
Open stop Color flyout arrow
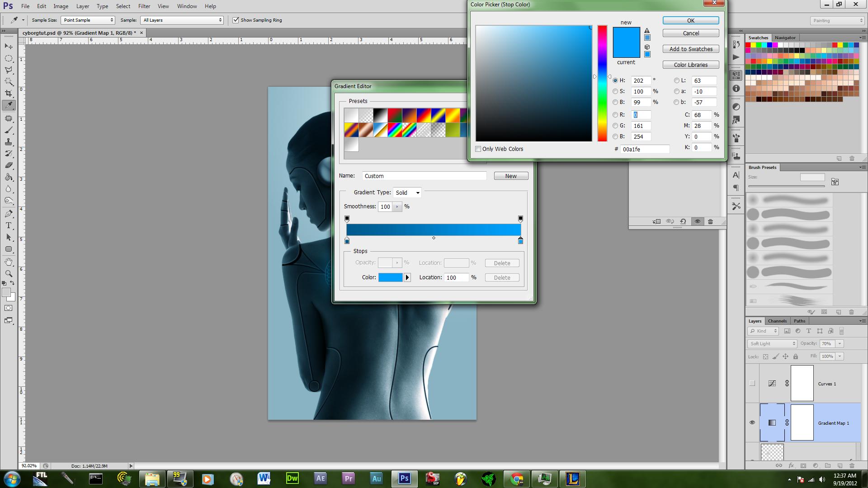pyautogui.click(x=407, y=277)
